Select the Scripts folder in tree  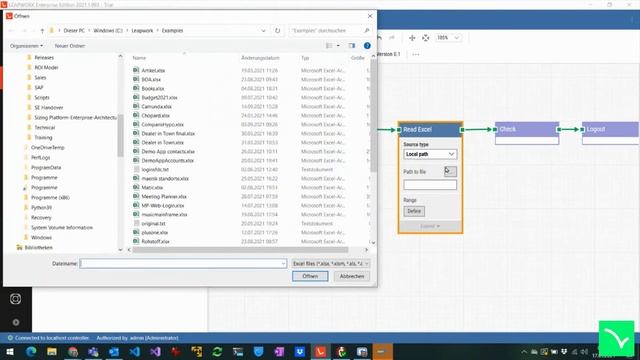pos(42,98)
